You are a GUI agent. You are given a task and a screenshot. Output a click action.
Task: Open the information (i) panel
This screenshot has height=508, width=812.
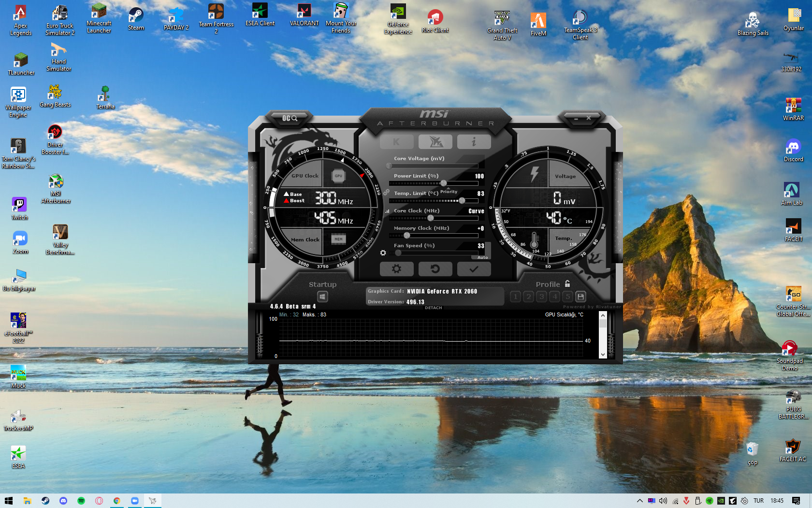pyautogui.click(x=474, y=142)
